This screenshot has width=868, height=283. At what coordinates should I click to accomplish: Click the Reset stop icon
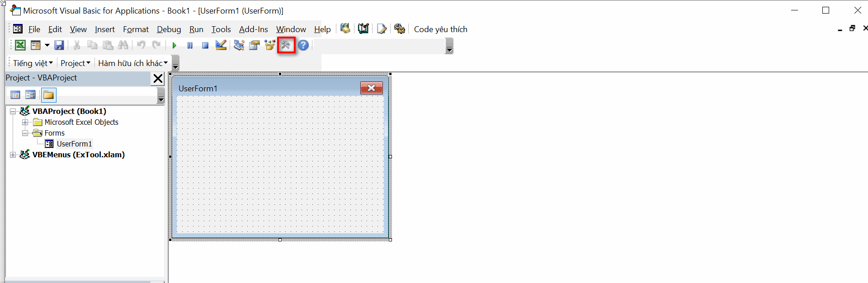tap(205, 45)
